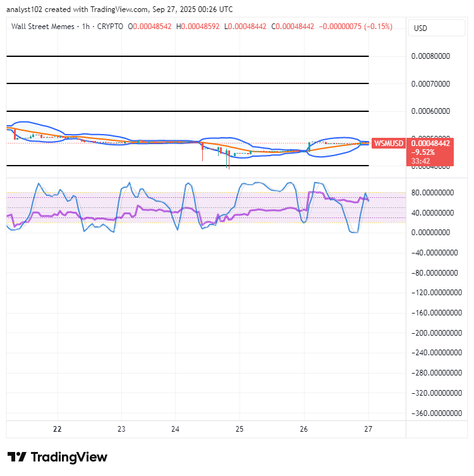Click the −320.00000000 oscillator axis label

pyautogui.click(x=437, y=393)
